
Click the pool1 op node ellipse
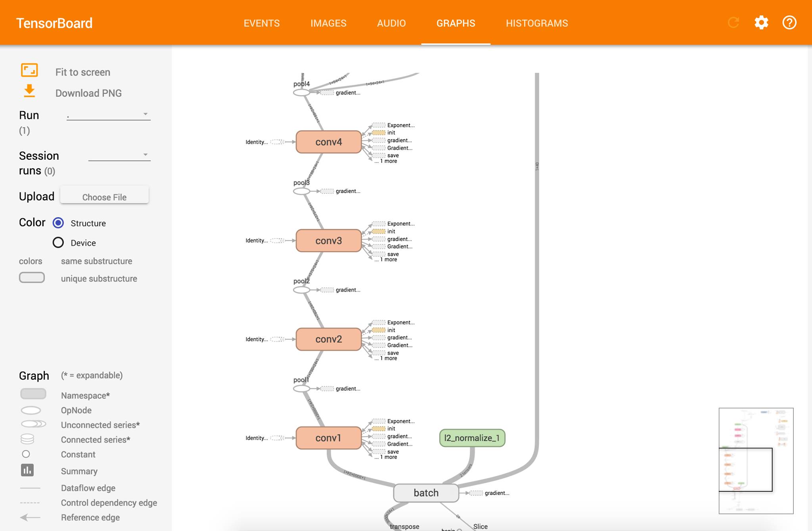[x=301, y=389]
